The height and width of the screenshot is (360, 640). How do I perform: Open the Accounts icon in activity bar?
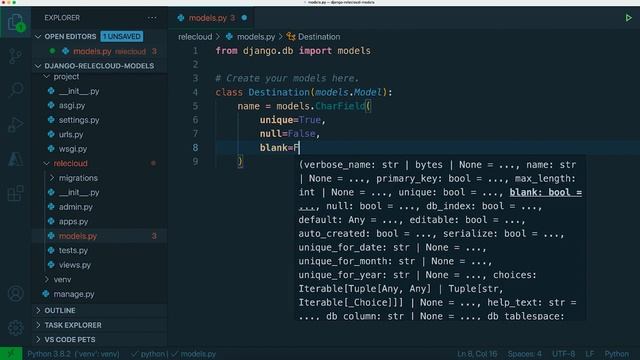click(16, 293)
